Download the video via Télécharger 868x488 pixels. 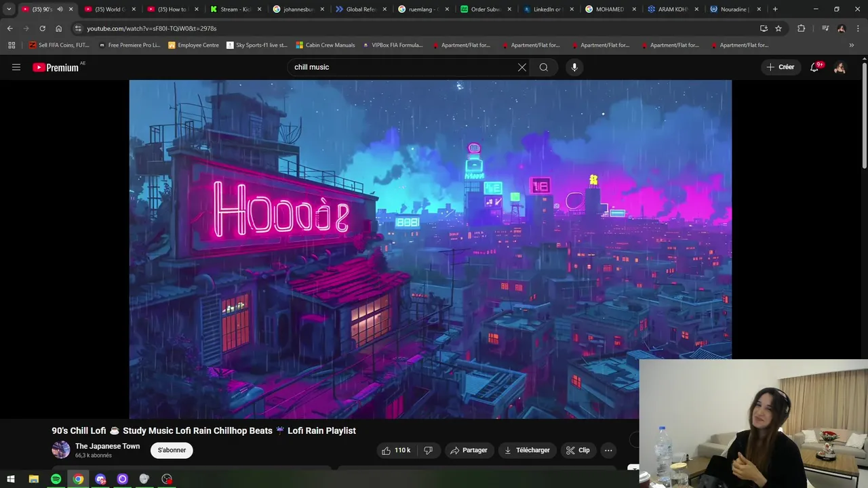coord(527,450)
